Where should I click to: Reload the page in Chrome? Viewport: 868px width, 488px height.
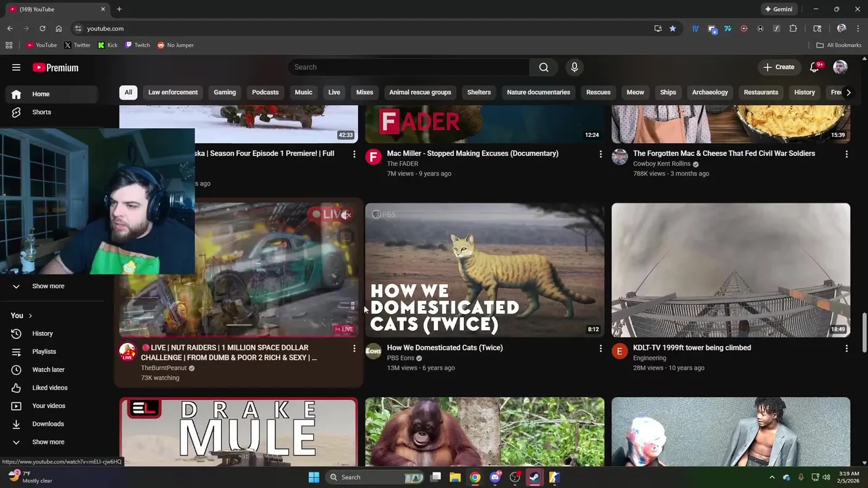[42, 28]
